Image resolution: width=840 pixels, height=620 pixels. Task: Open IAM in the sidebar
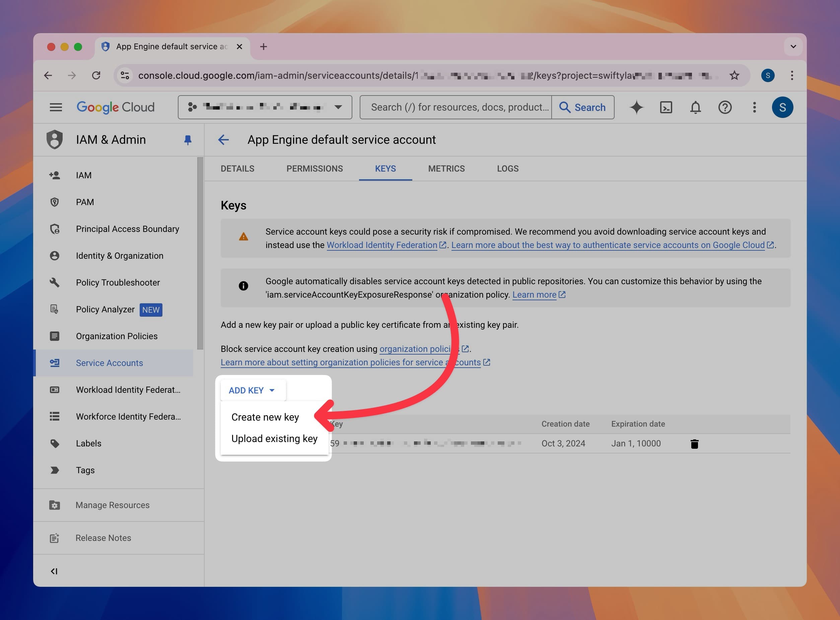tap(114, 175)
